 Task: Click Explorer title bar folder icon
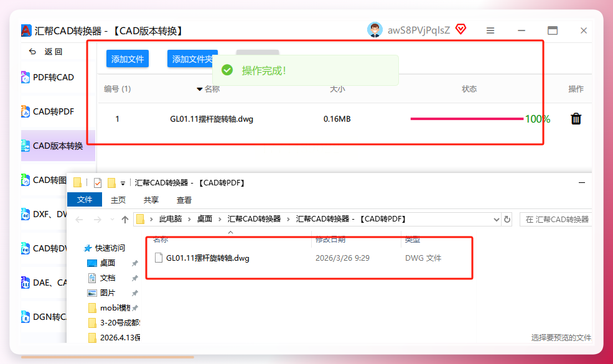click(77, 182)
